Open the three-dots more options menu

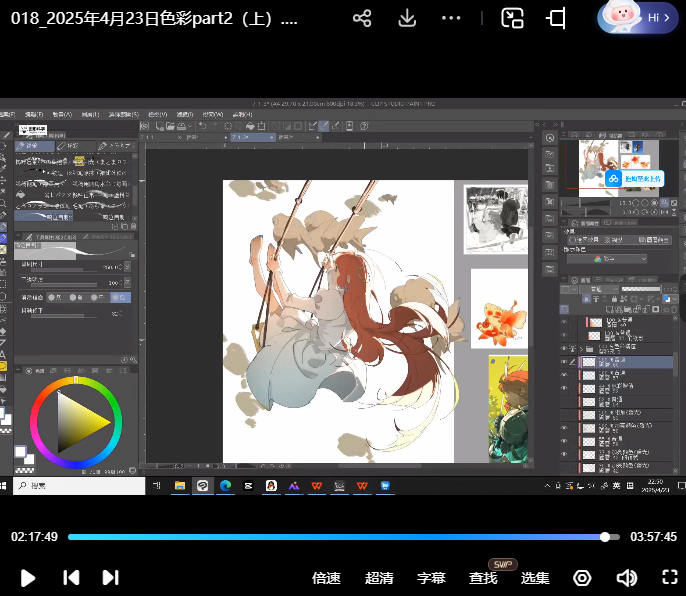point(452,19)
